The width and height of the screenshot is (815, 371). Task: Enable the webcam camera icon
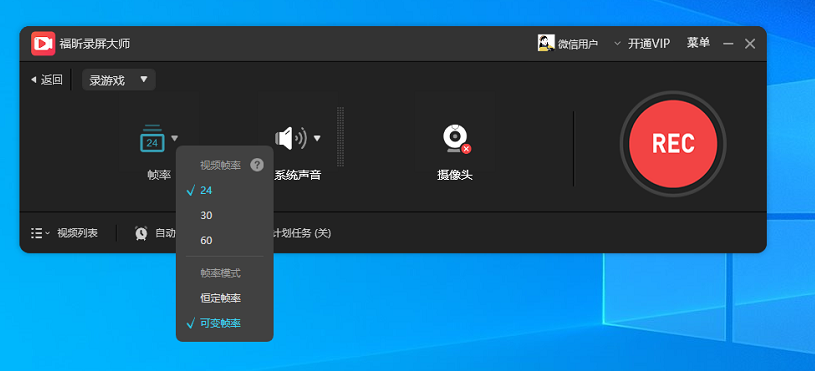456,139
